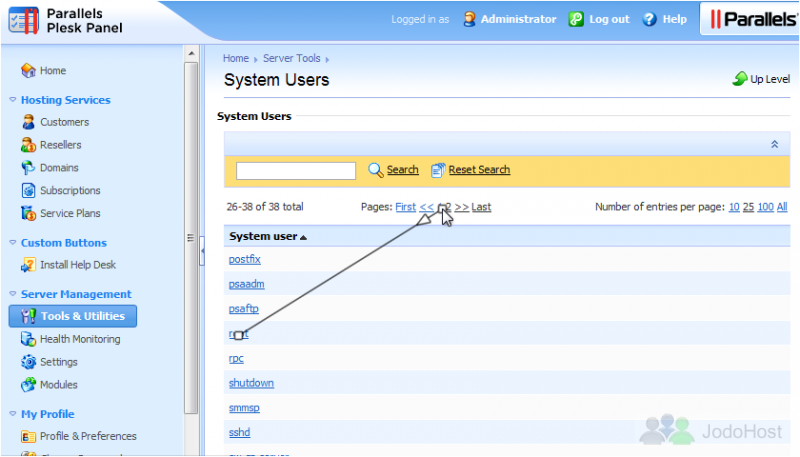This screenshot has width=800, height=457.
Task: Click the Parallels Plesk Panel logo icon
Action: tap(23, 21)
